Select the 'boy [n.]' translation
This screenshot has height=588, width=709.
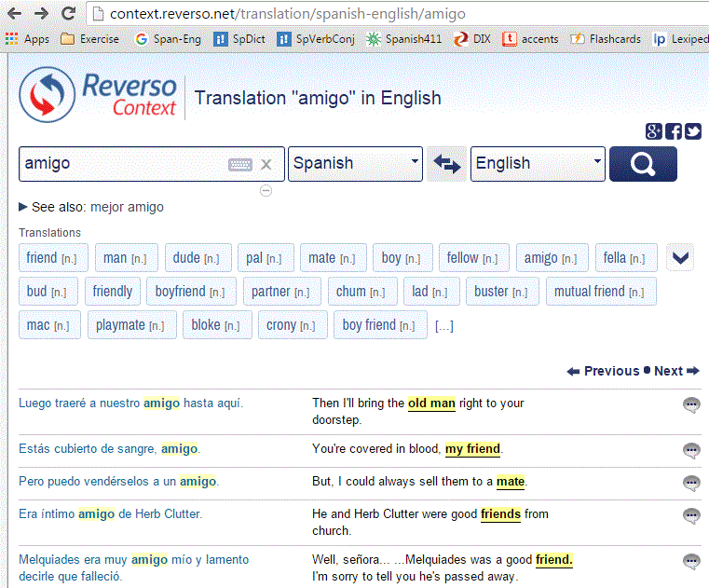tap(402, 257)
